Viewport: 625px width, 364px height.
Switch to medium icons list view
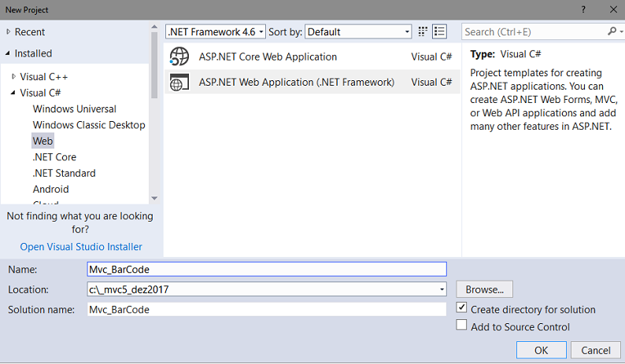click(440, 31)
